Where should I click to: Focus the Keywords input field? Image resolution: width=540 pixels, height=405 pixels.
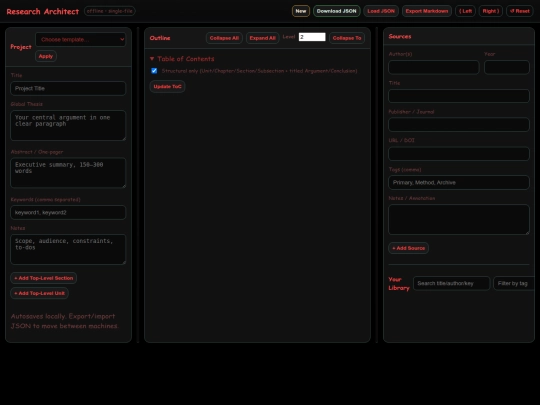click(68, 212)
